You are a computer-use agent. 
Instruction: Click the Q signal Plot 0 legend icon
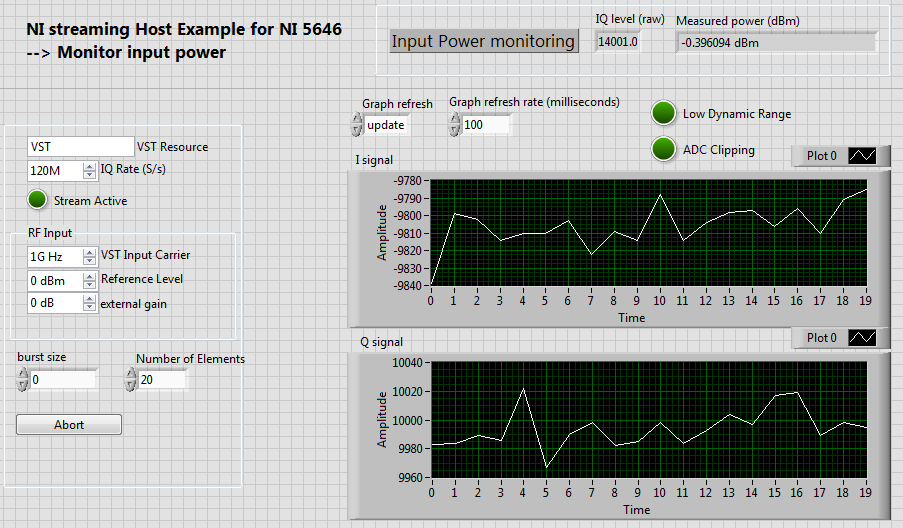pyautogui.click(x=862, y=338)
